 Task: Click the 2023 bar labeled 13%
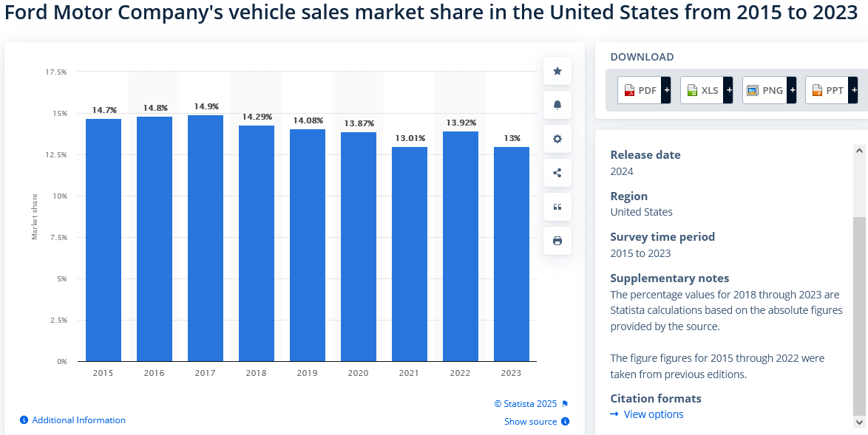point(512,254)
